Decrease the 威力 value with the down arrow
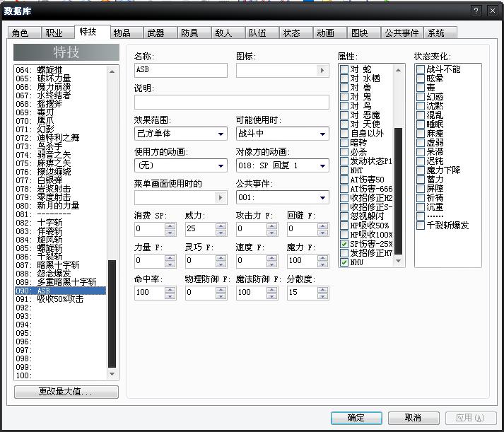The image size is (504, 432). coord(221,233)
